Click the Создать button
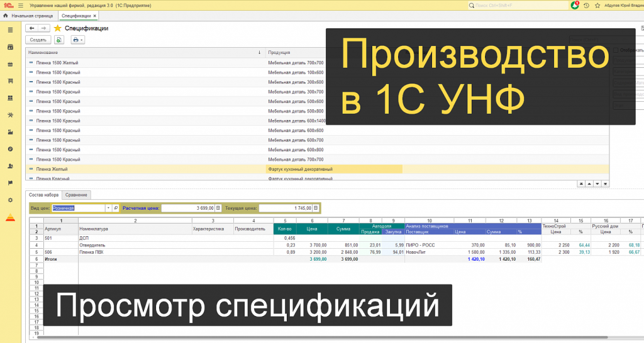 click(x=38, y=40)
